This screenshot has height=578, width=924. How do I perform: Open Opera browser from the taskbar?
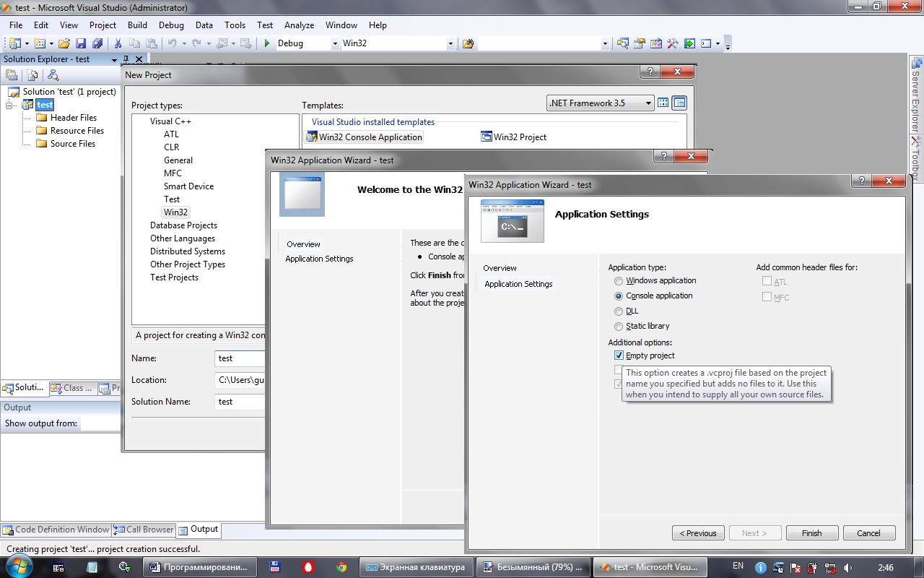[x=307, y=567]
